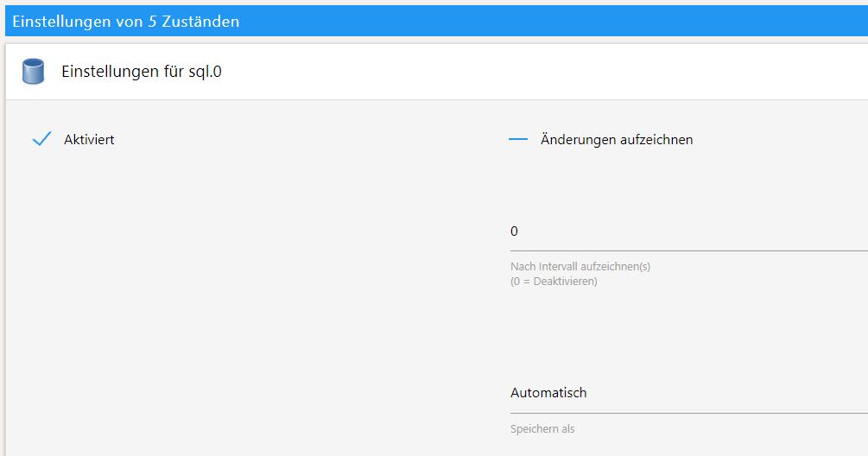868x456 pixels.
Task: Click the Änderungen aufzeichnen label text
Action: tap(617, 139)
